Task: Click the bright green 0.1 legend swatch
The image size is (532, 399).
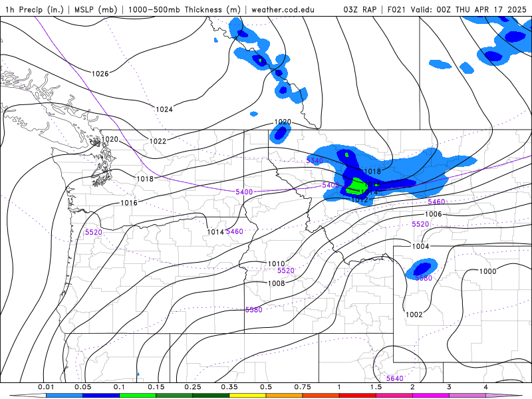Action: 138,396
